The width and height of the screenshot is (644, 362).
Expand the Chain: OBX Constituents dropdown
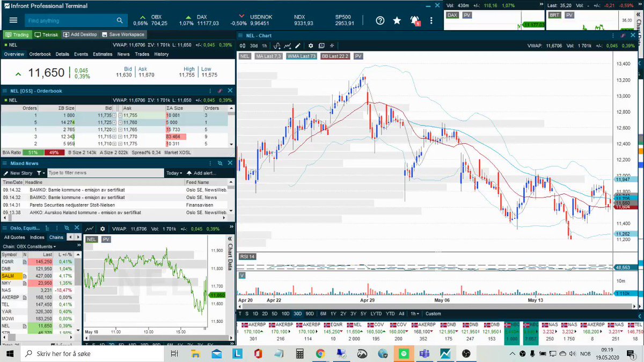coord(30,246)
